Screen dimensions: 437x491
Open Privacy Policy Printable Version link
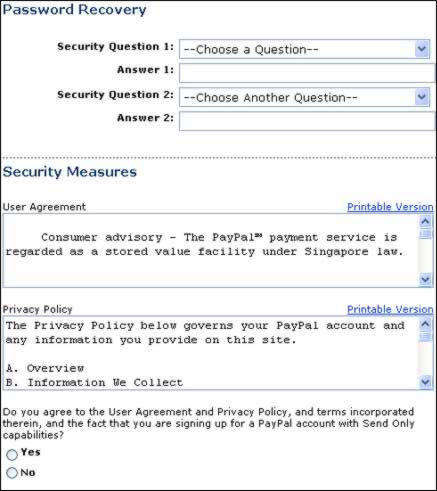pos(390,309)
